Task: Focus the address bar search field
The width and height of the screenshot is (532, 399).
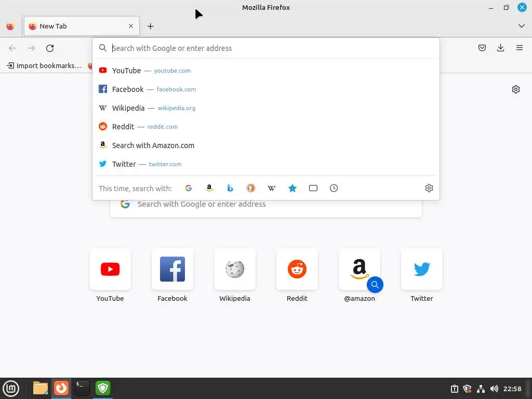Action: 265,48
